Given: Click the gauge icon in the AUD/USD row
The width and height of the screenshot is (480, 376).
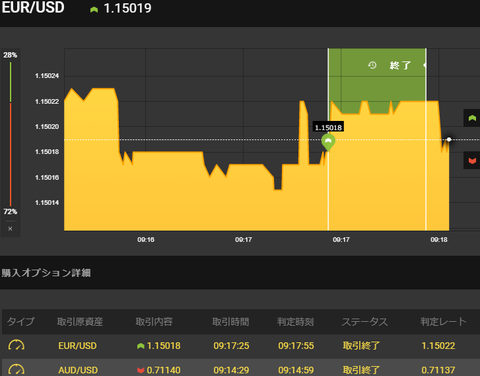Looking at the screenshot, I should pyautogui.click(x=16, y=369).
